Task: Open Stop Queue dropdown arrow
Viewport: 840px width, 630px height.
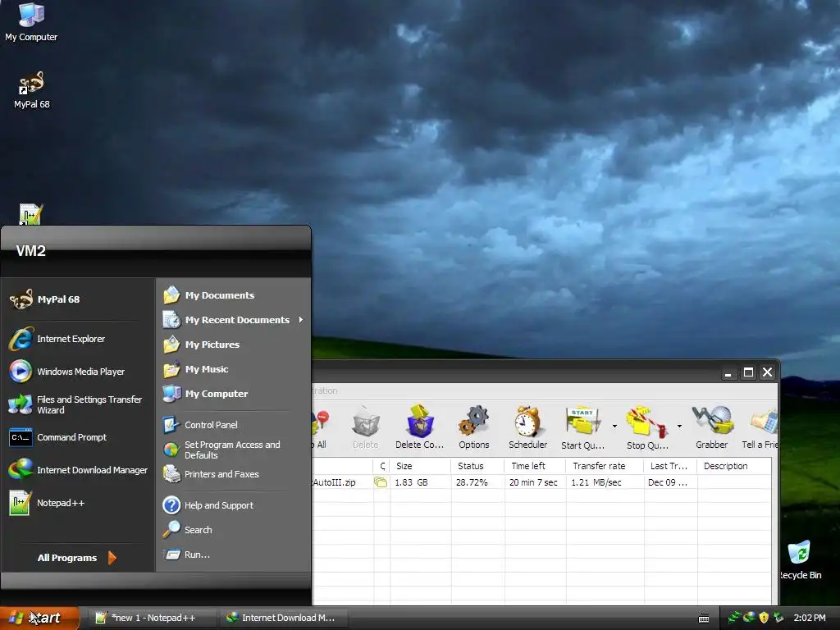Action: [x=679, y=427]
